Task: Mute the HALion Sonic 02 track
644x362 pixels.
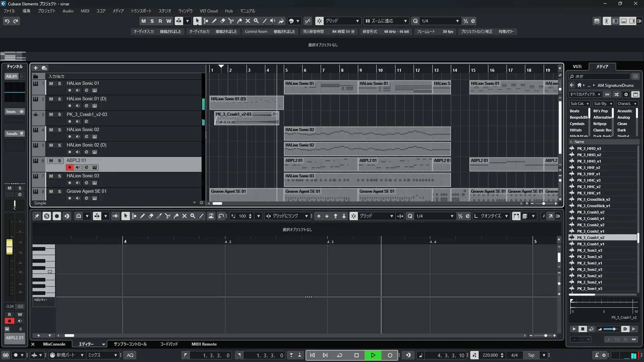Action: [x=51, y=130]
